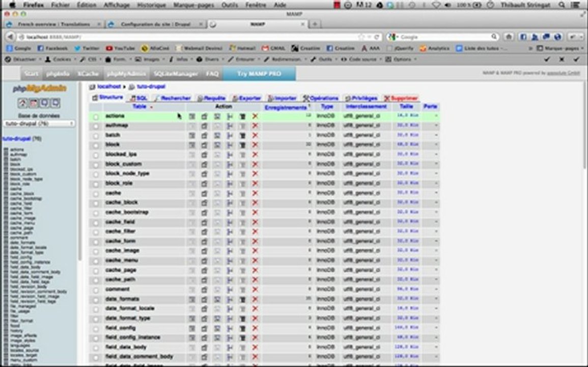
Task: Open a new browser tab with plus button
Action: (x=315, y=24)
